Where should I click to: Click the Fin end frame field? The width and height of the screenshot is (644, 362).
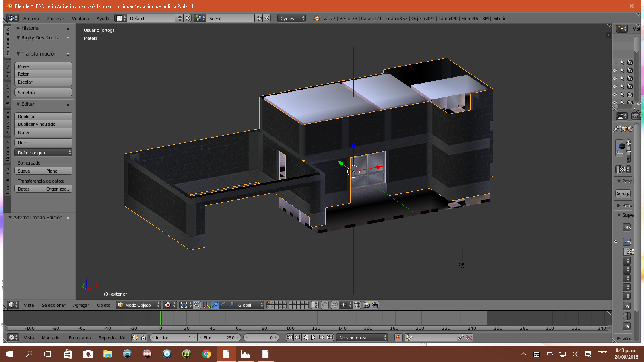click(x=219, y=338)
